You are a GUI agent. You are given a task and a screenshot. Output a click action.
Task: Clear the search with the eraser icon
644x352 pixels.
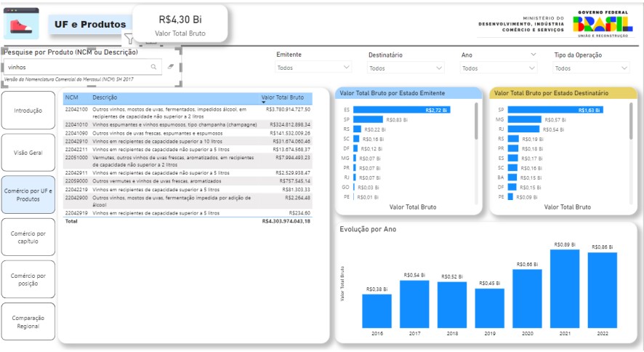(x=171, y=67)
